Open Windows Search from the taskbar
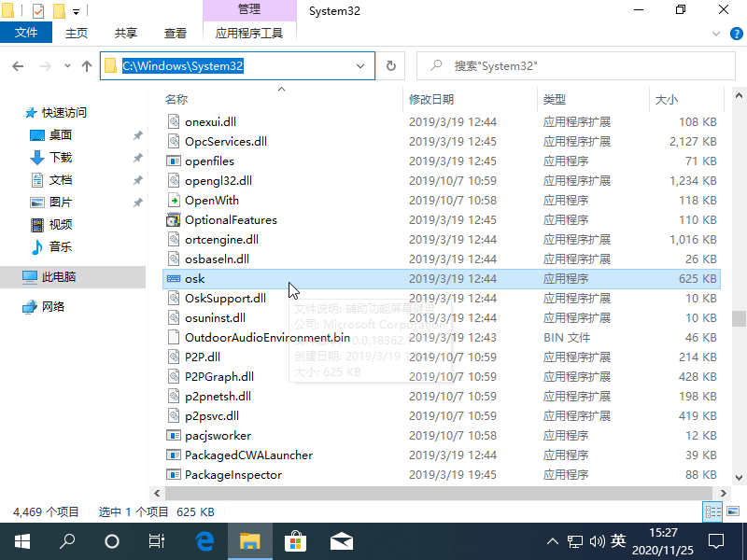This screenshot has width=747, height=560. click(x=65, y=539)
